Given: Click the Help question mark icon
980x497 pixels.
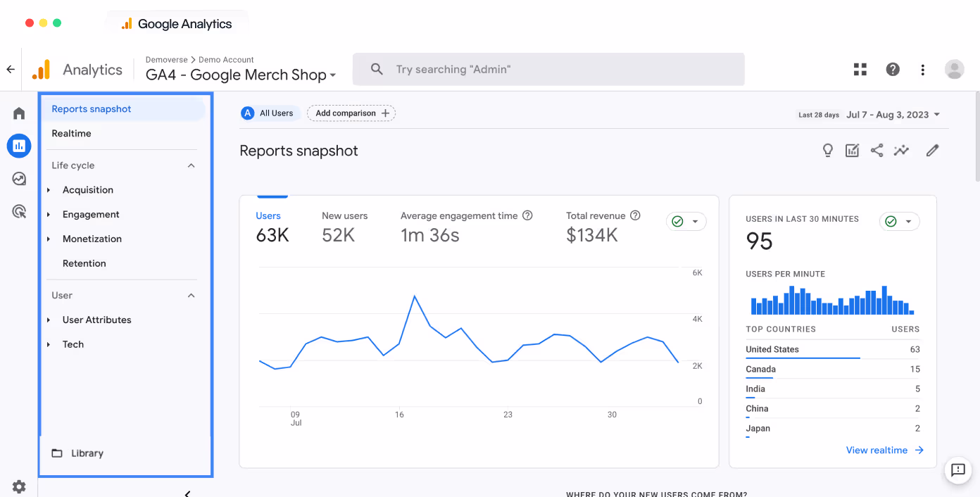Looking at the screenshot, I should point(892,69).
